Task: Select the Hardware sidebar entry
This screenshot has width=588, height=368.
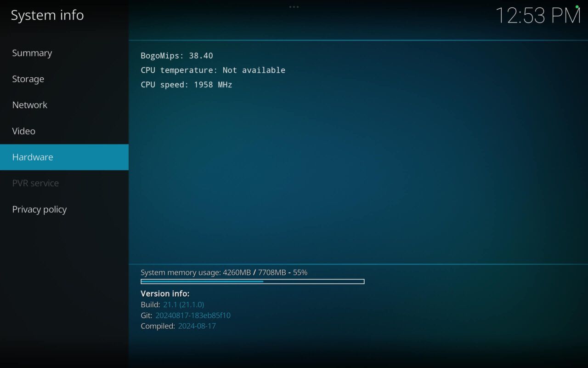Action: [x=33, y=157]
